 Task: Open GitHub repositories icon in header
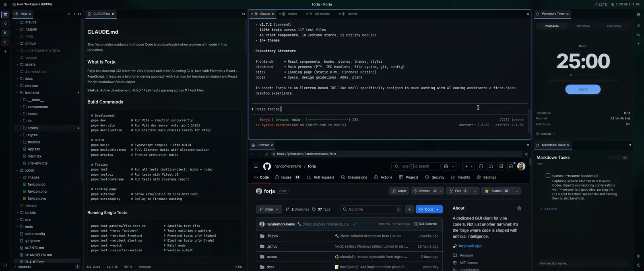coord(501,166)
